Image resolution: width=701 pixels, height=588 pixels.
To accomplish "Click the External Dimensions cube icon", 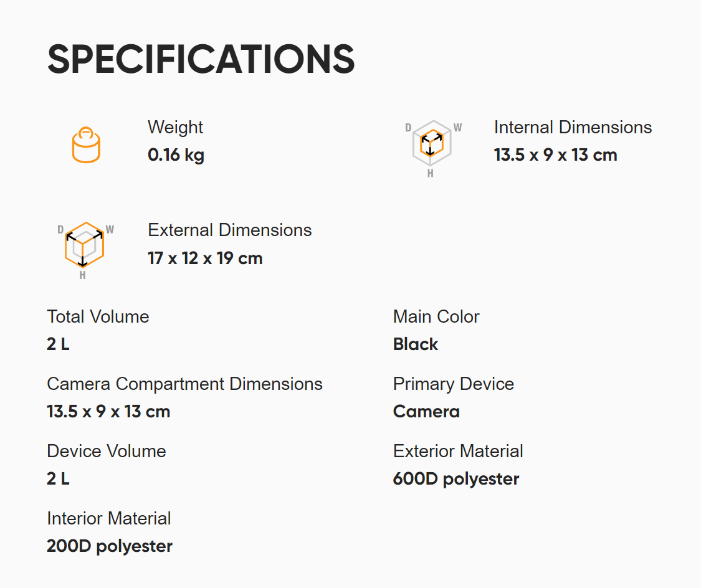I will tap(85, 248).
